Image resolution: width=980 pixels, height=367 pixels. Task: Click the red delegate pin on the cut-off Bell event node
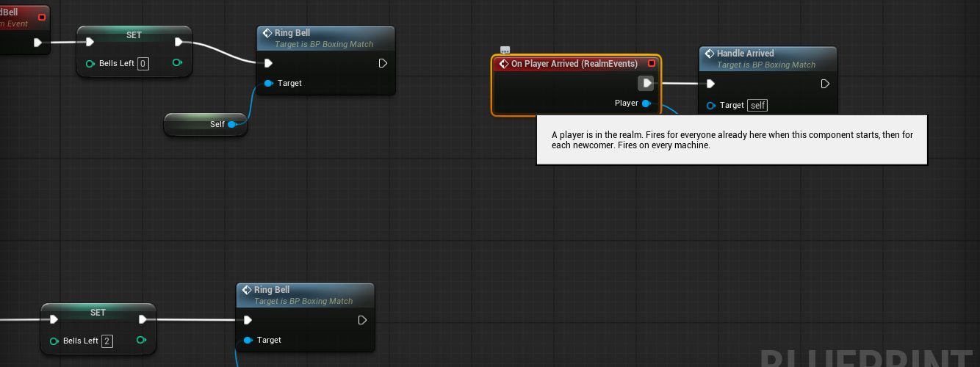coord(41,17)
